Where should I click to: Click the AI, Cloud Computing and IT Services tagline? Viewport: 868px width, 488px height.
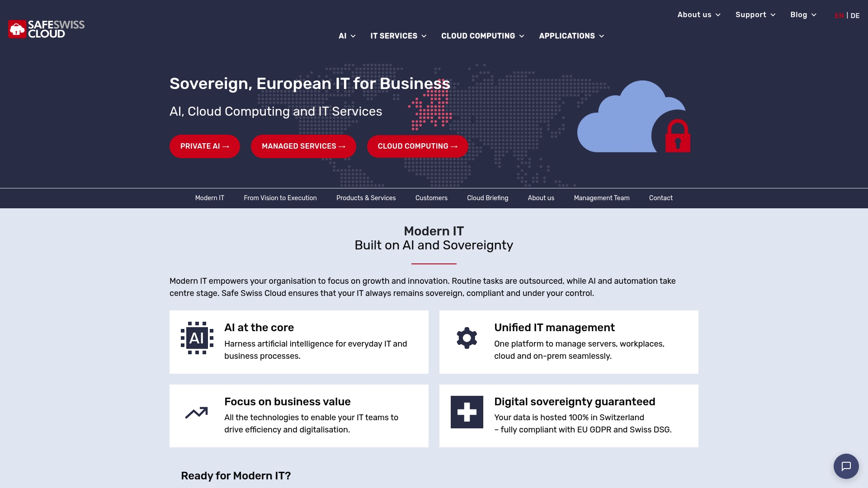[276, 112]
